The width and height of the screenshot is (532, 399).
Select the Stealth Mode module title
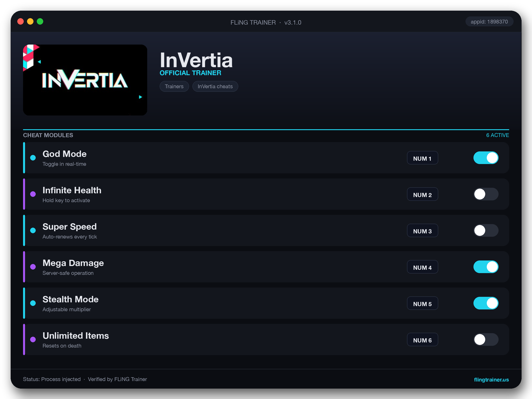(70, 299)
